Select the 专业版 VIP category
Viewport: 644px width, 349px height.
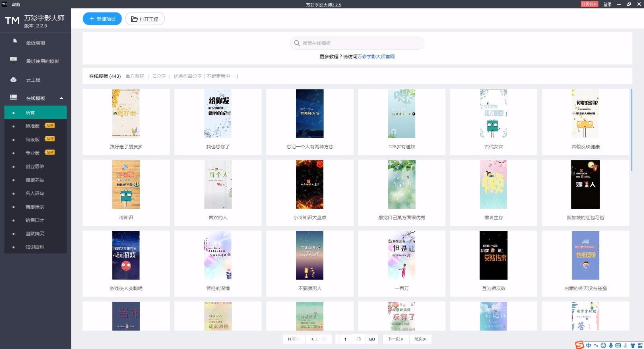click(35, 153)
